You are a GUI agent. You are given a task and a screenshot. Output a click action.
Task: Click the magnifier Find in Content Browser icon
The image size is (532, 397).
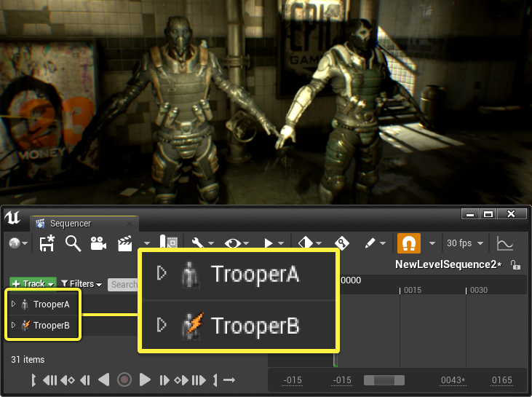[x=73, y=243]
